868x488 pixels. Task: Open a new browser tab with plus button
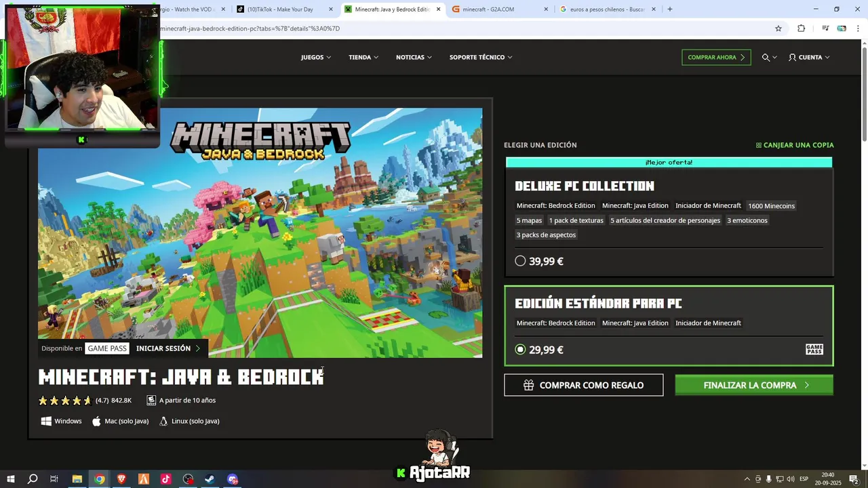point(670,9)
